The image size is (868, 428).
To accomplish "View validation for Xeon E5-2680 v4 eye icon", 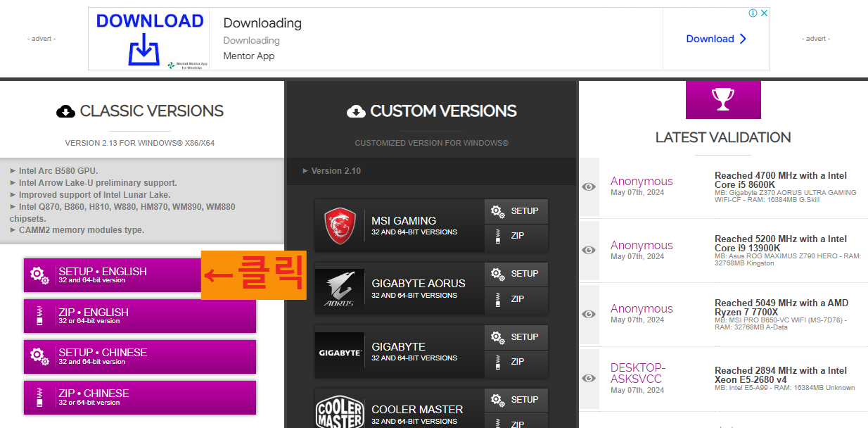I will click(x=589, y=378).
